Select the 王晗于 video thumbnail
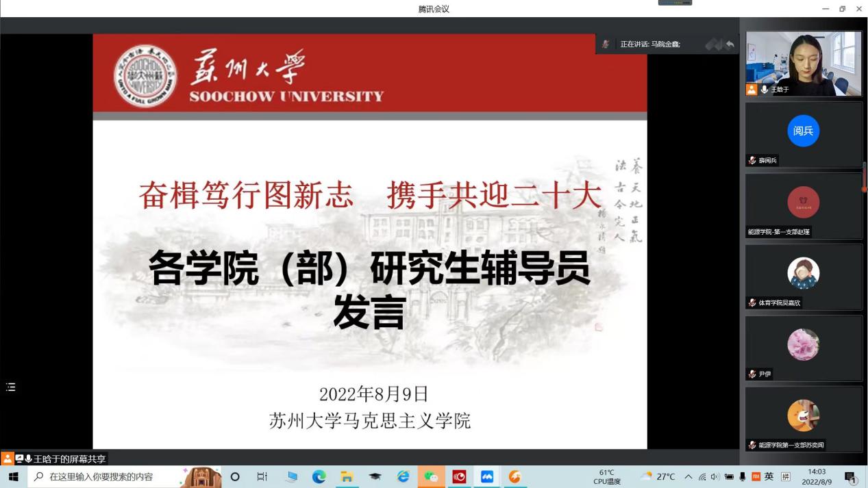 click(x=804, y=63)
